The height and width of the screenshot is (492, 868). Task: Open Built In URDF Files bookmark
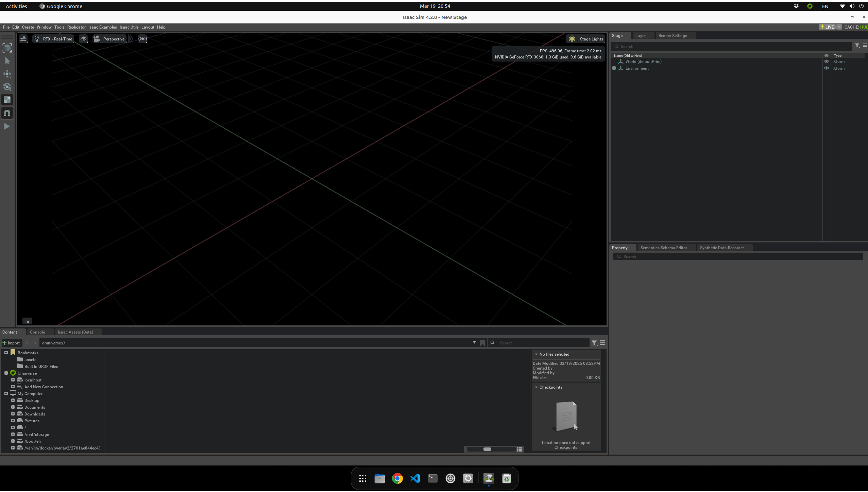tap(41, 367)
